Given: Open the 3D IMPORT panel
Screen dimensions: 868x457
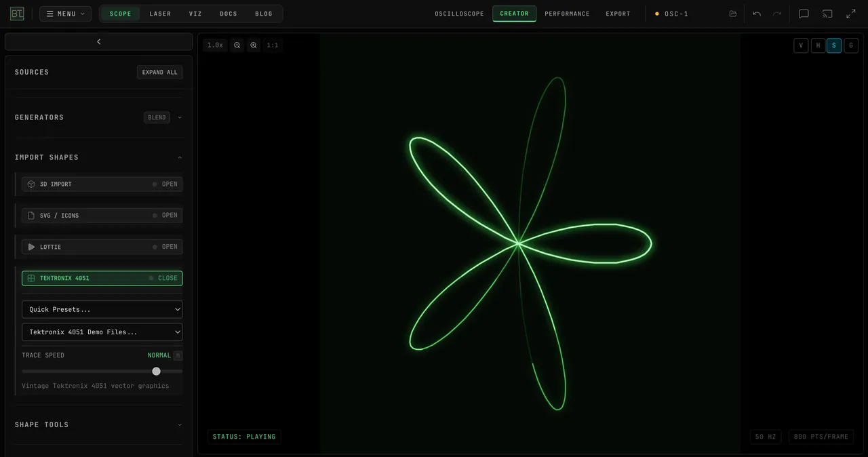Looking at the screenshot, I should point(102,184).
